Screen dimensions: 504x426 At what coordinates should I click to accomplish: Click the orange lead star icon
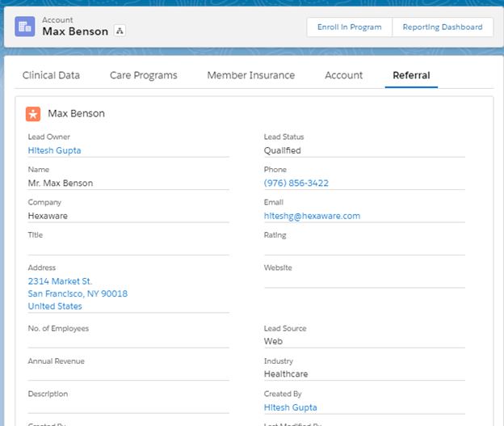click(33, 114)
